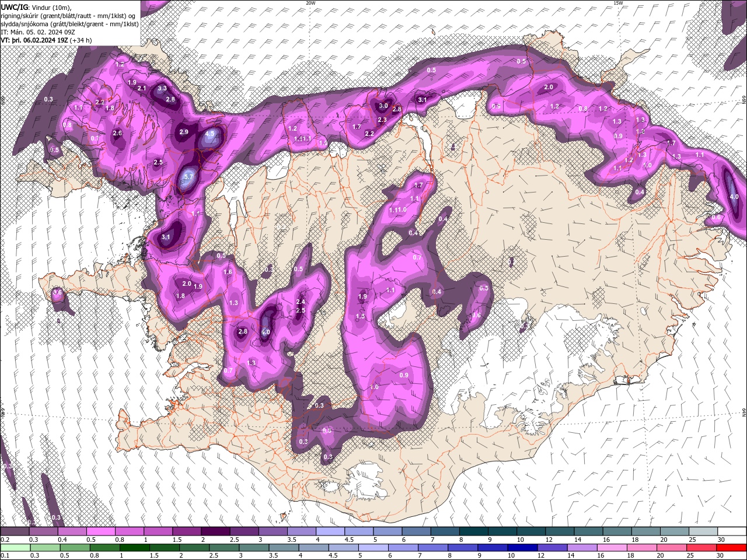Viewport: 747px width, 560px height.
Task: Click the rigning/skúrir legend description line
Action: (x=69, y=15)
